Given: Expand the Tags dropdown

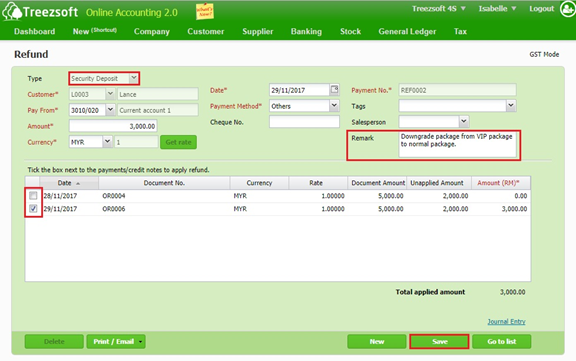Looking at the screenshot, I should (511, 106).
